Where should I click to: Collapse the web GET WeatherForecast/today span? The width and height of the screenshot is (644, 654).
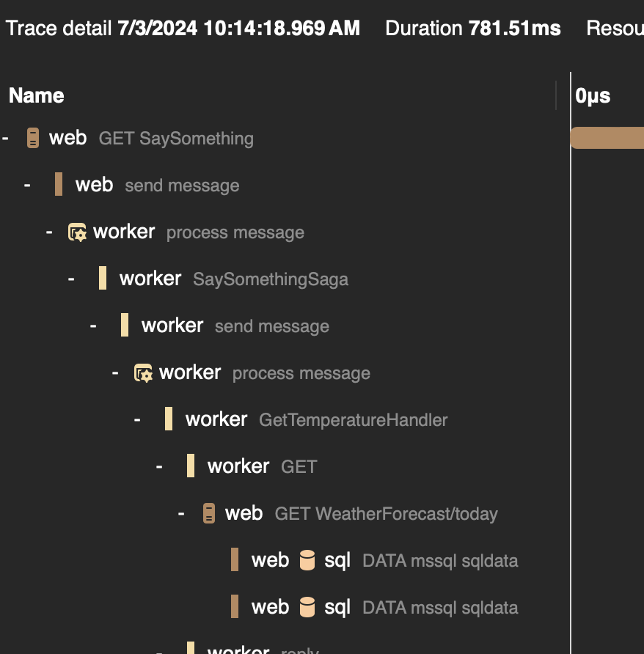[x=181, y=513]
